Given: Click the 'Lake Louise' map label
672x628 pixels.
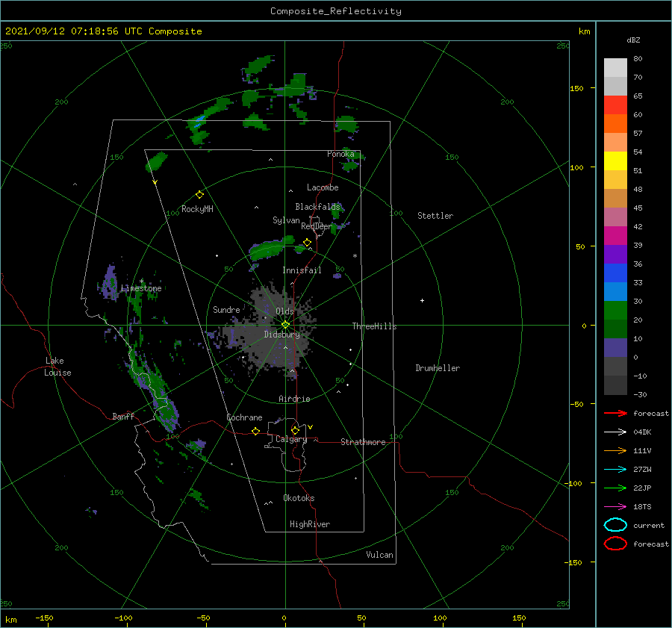Looking at the screenshot, I should pos(57,367).
